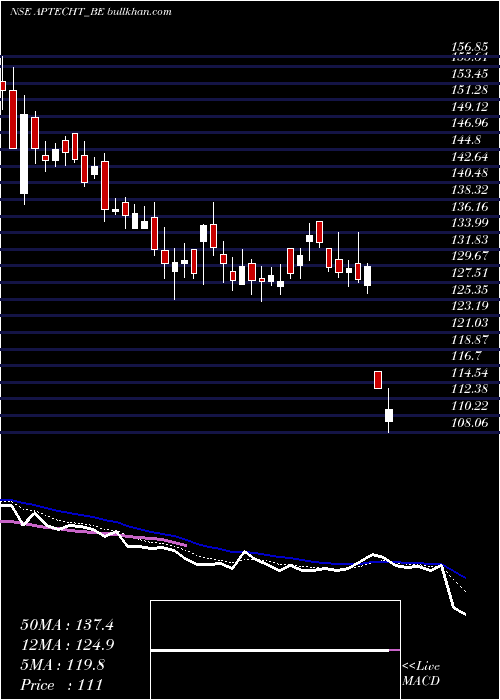Click the last white candle near 110.22
Viewport: 500px width, 700px height.
click(x=389, y=416)
